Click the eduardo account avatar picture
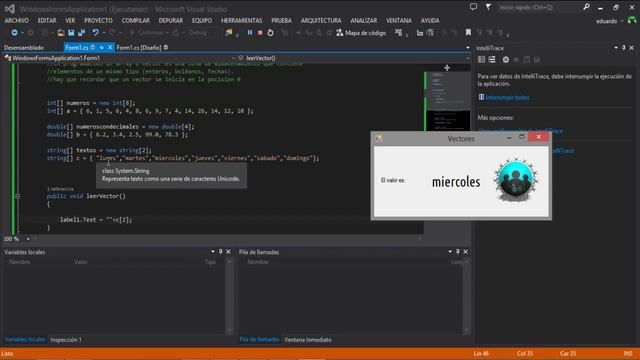Screen dimensions: 640x360 pos(632,20)
